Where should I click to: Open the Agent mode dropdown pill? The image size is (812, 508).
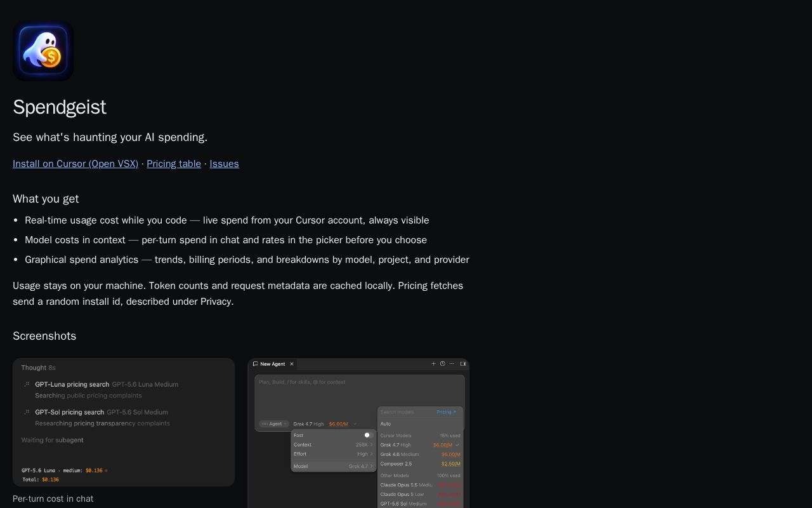274,424
